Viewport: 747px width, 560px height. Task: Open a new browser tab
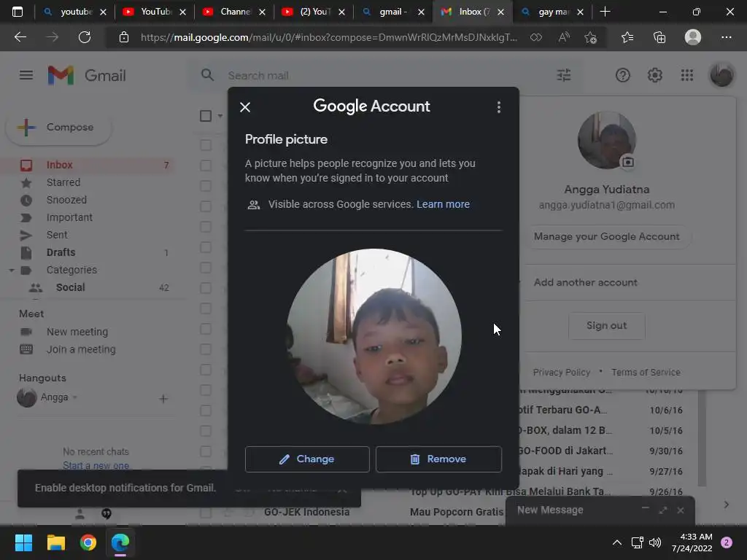pos(605,12)
